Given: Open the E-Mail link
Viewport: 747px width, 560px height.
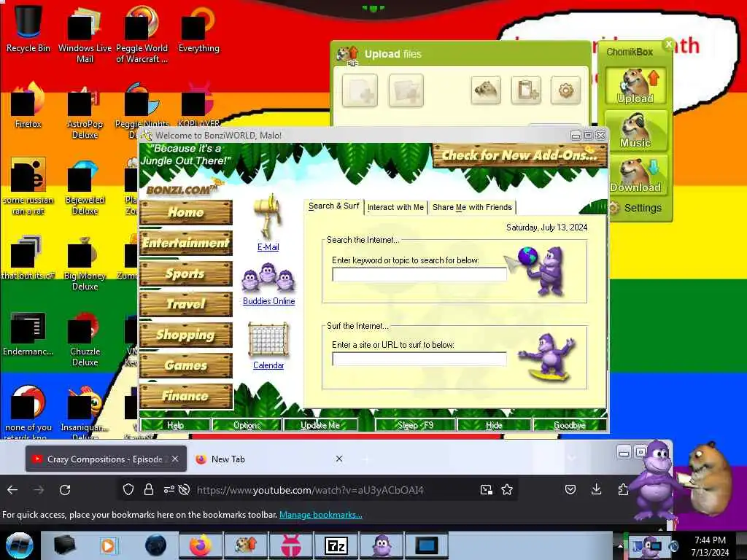Looking at the screenshot, I should tap(268, 247).
